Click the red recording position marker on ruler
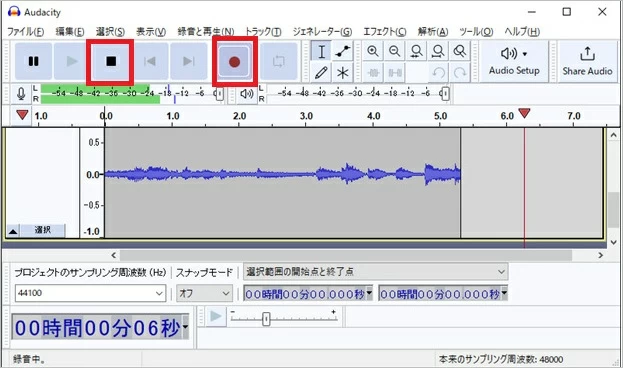Screen dimensions: 623x368 (x=524, y=113)
